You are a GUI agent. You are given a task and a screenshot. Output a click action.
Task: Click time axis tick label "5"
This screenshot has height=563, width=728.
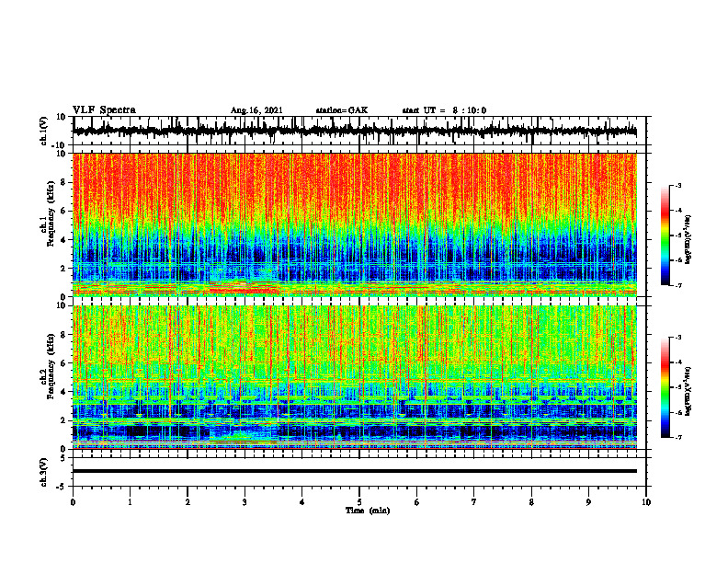click(x=359, y=502)
